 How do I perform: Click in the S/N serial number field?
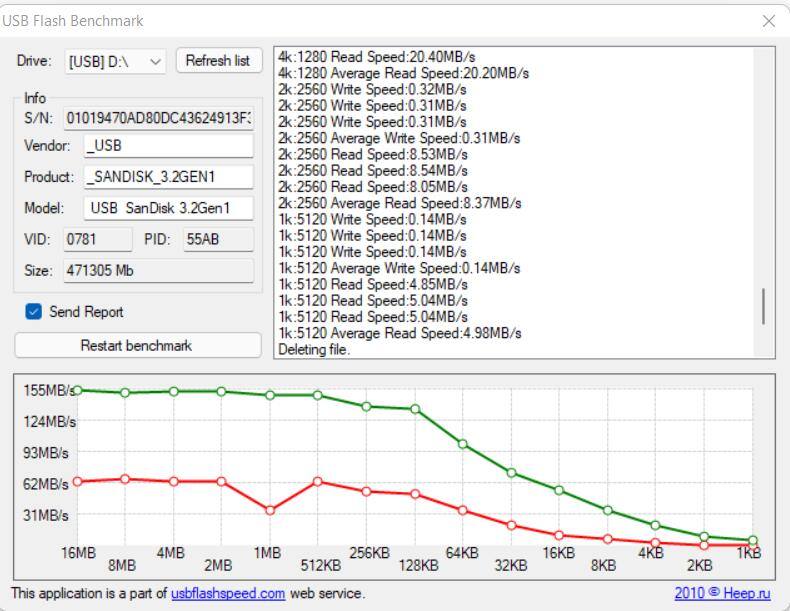(x=158, y=118)
